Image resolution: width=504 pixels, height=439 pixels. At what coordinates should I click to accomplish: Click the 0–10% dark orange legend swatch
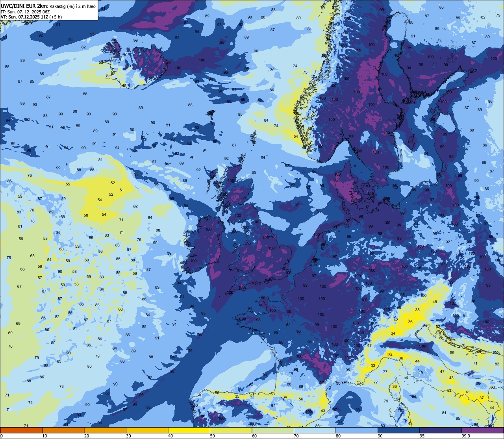point(21,430)
